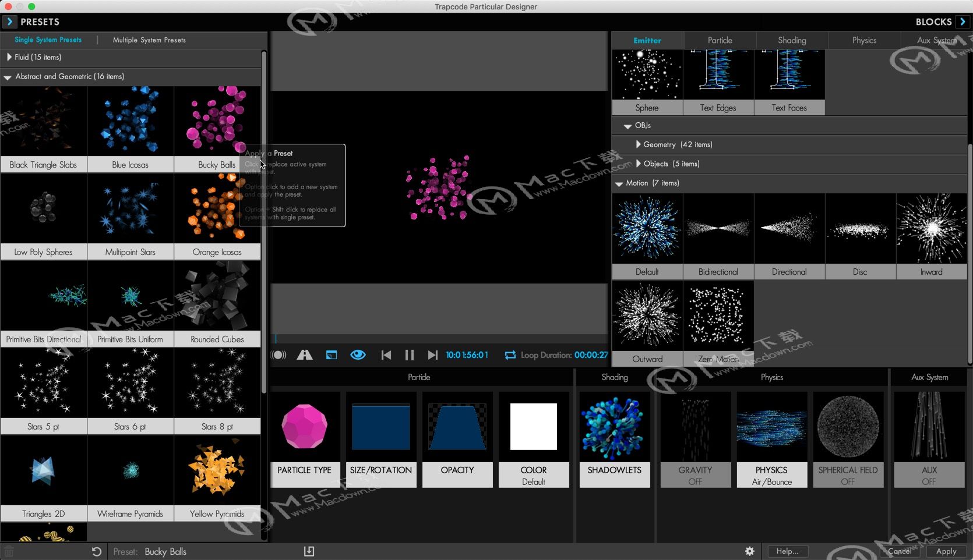Apply the Black Triangle Slabs preset

pyautogui.click(x=44, y=129)
